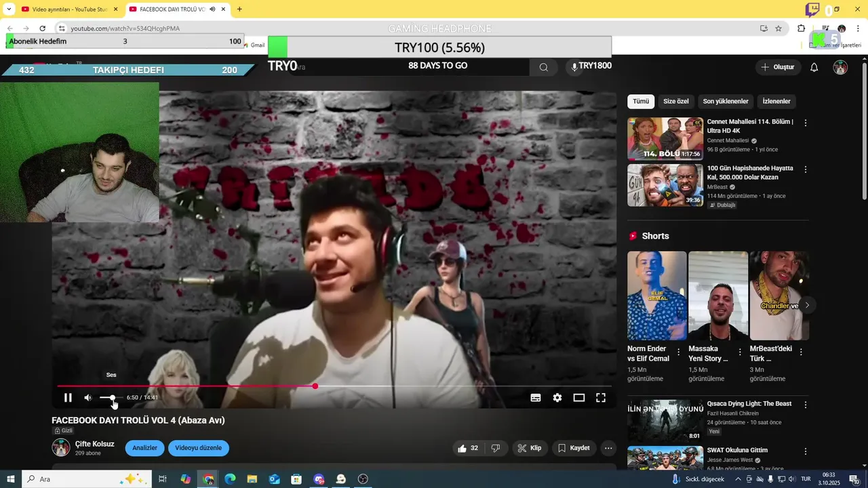Dislike the video with thumbs down
Screen dimensions: 868x488
click(496, 448)
